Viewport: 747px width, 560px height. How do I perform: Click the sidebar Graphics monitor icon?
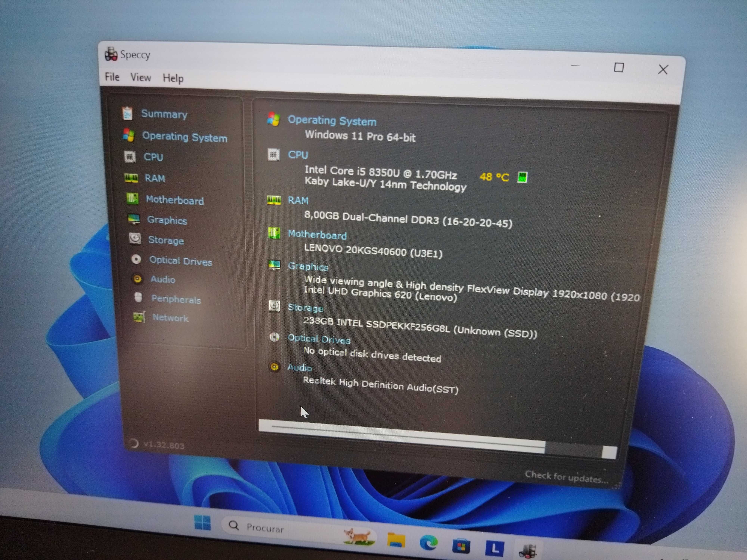(x=134, y=219)
